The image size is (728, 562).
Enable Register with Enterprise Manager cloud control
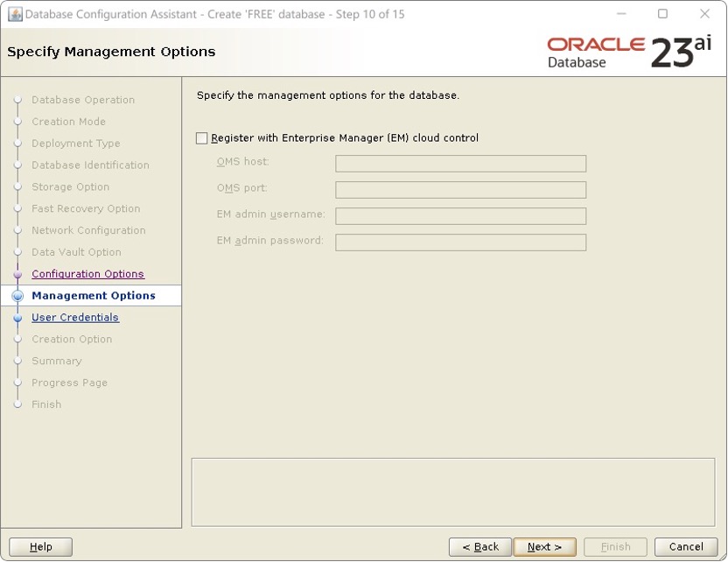(x=201, y=137)
